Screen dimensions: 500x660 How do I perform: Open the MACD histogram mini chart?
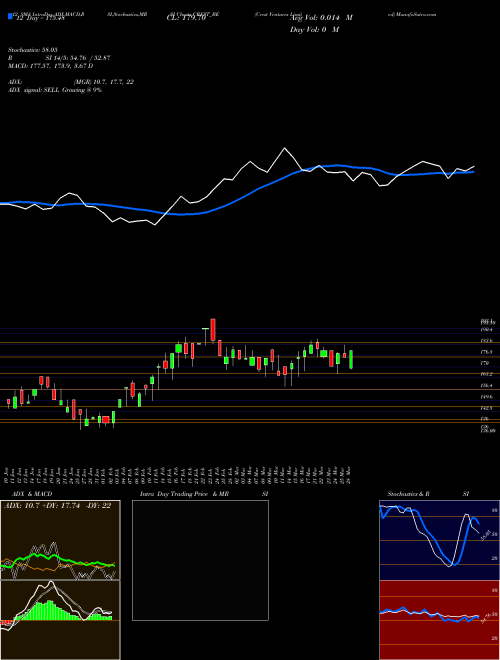point(60,620)
